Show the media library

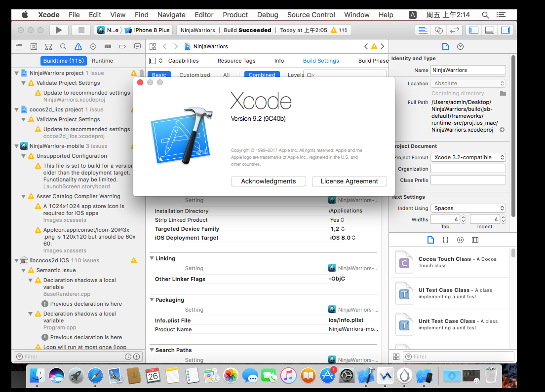click(475, 240)
